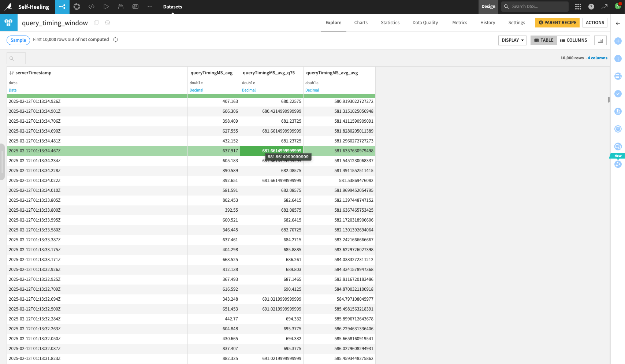Open the wiki card icon in the navbar
Viewport: 625px width, 364px height.
point(135,7)
